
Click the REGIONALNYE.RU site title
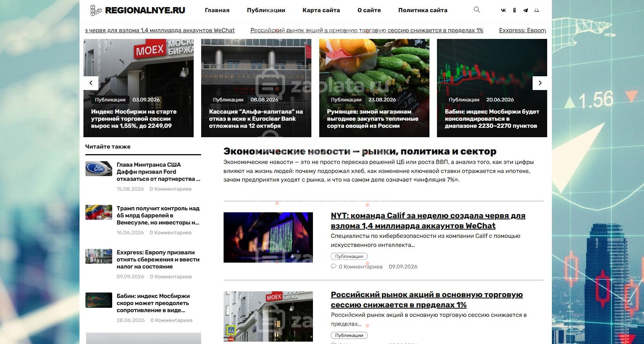[145, 11]
